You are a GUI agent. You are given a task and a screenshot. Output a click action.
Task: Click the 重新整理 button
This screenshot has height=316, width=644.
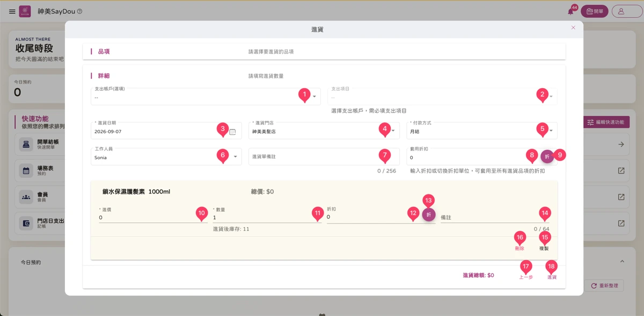tap(604, 286)
